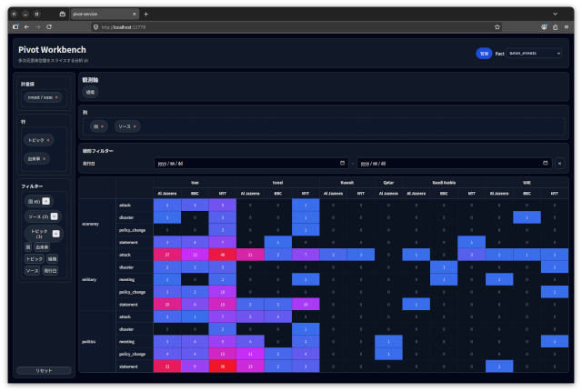Open the Fact dropdown selector

(x=534, y=54)
